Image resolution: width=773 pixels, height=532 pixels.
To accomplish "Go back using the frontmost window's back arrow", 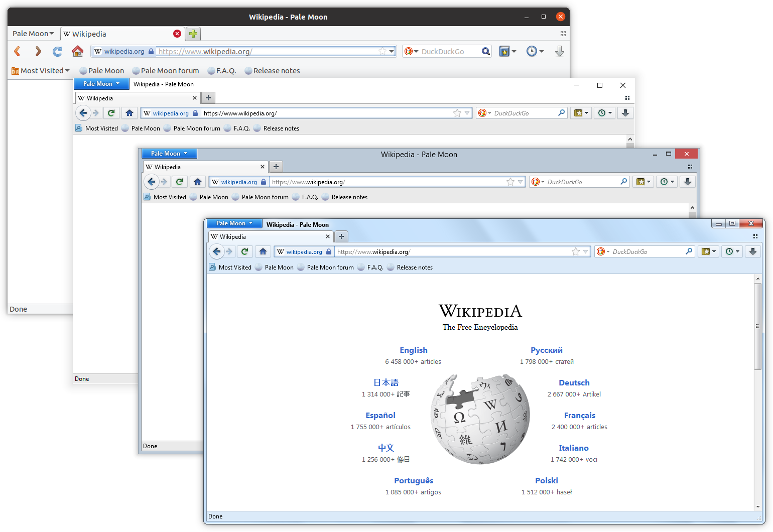I will [x=216, y=251].
